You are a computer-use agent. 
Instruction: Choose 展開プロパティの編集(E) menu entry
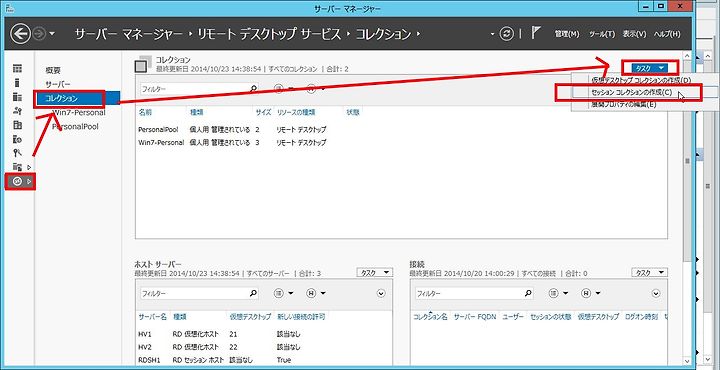point(624,104)
